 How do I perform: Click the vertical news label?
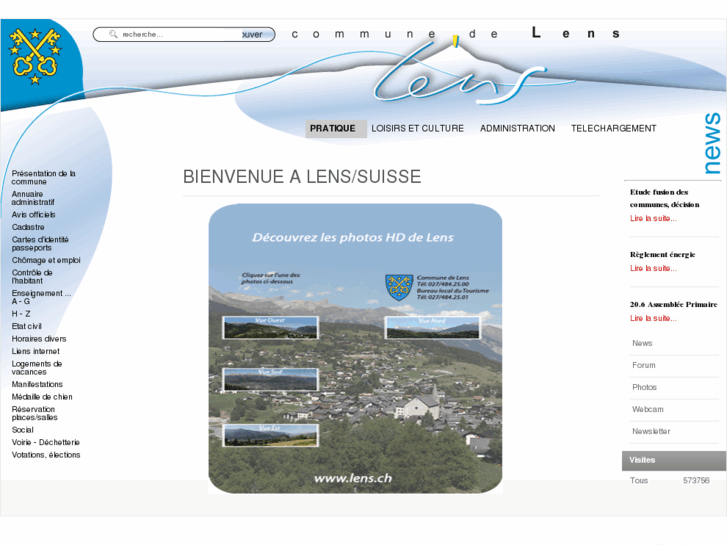(712, 143)
